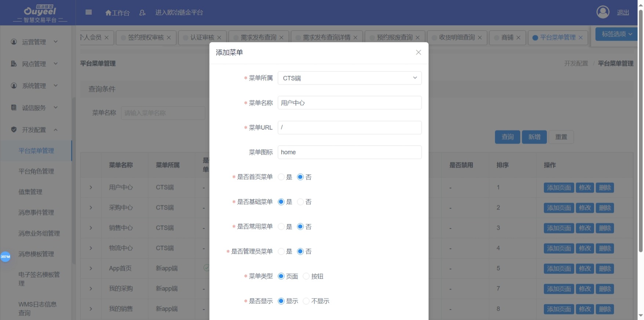Click the user-group icon in top bar
This screenshot has width=644, height=320.
(x=142, y=13)
